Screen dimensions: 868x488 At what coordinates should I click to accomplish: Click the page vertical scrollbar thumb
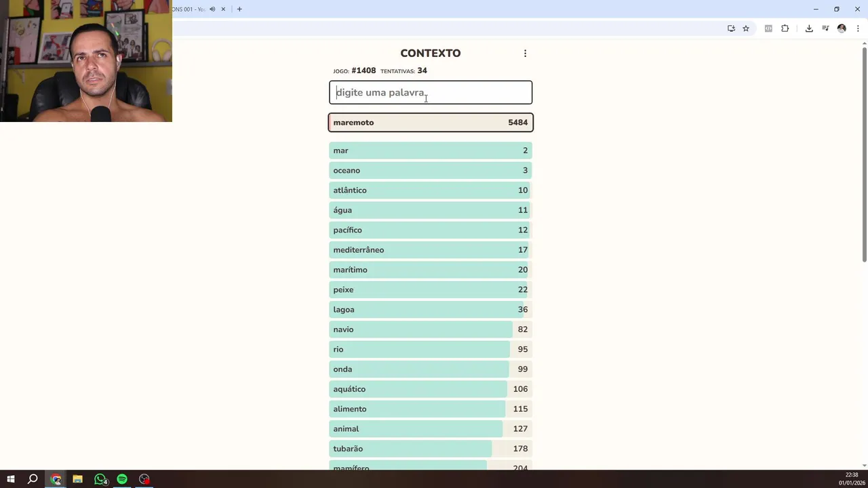click(x=865, y=155)
